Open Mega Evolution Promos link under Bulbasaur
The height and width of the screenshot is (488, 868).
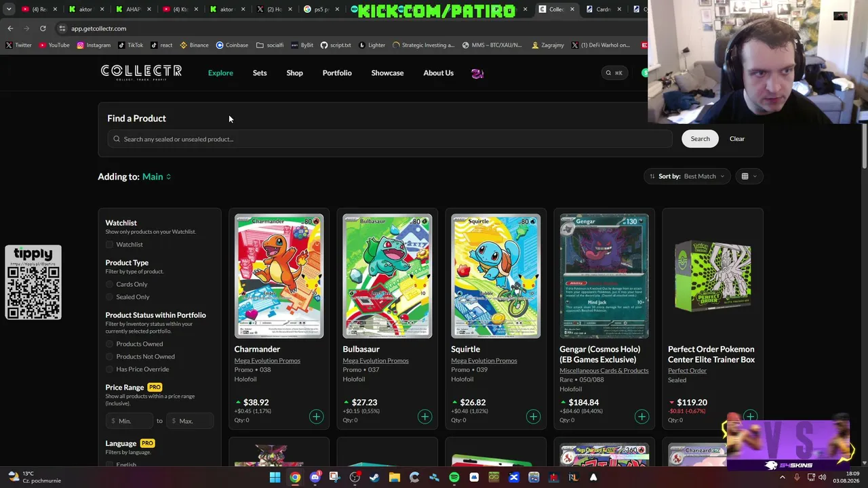376,361
